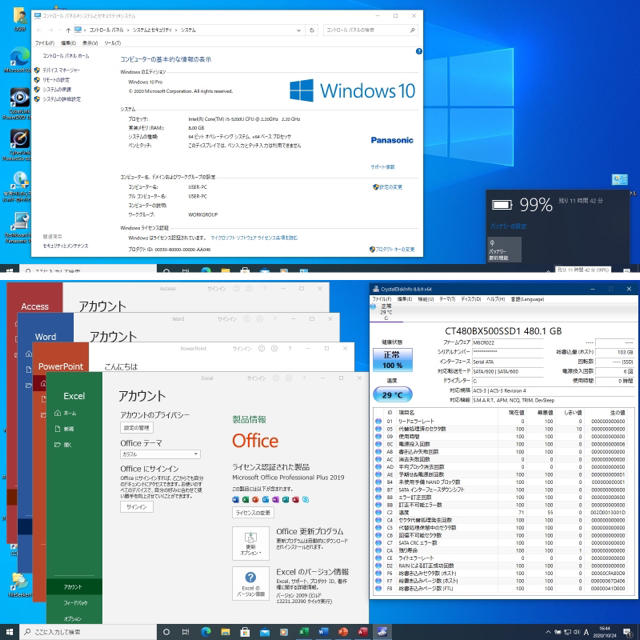
Task: Switch to PowerPoint via bottom taskbar icon
Action: tap(343, 632)
